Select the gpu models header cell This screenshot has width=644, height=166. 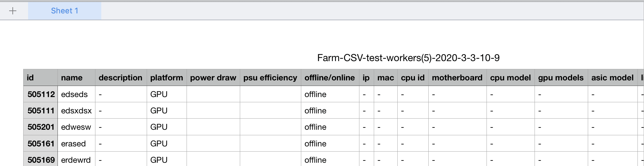click(561, 78)
